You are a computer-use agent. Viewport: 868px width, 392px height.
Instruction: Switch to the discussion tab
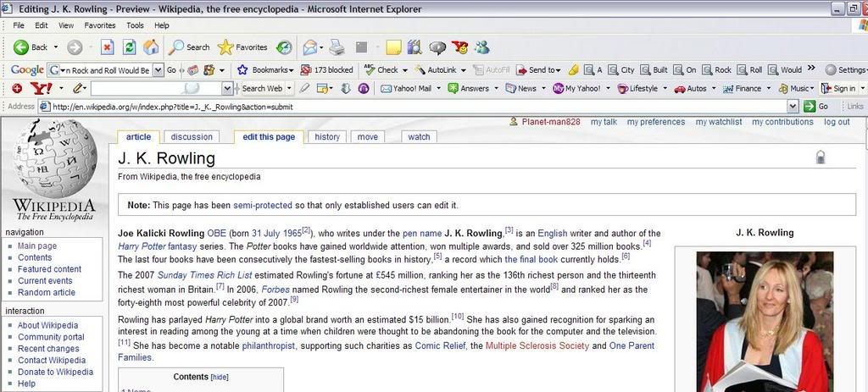192,137
